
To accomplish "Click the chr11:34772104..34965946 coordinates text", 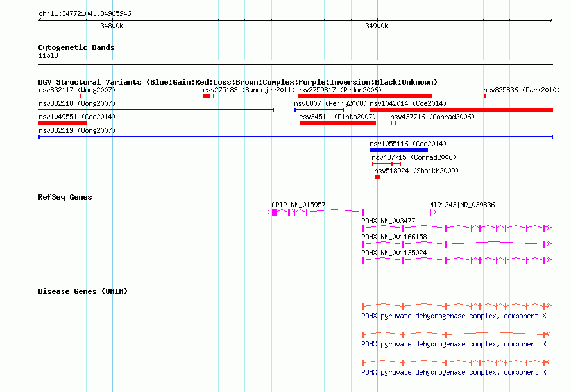I will [85, 13].
